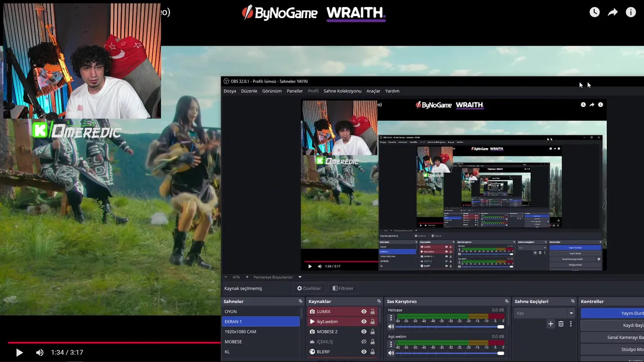Select the MOBESE scene
Screen dimensions: 644x362
(261, 342)
